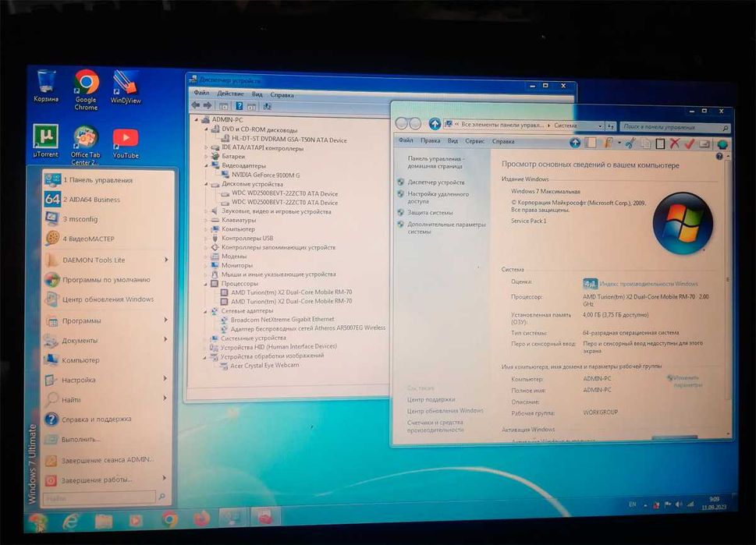The height and width of the screenshot is (545, 756).
Task: Open Действие menu in Device Manager
Action: coord(230,94)
